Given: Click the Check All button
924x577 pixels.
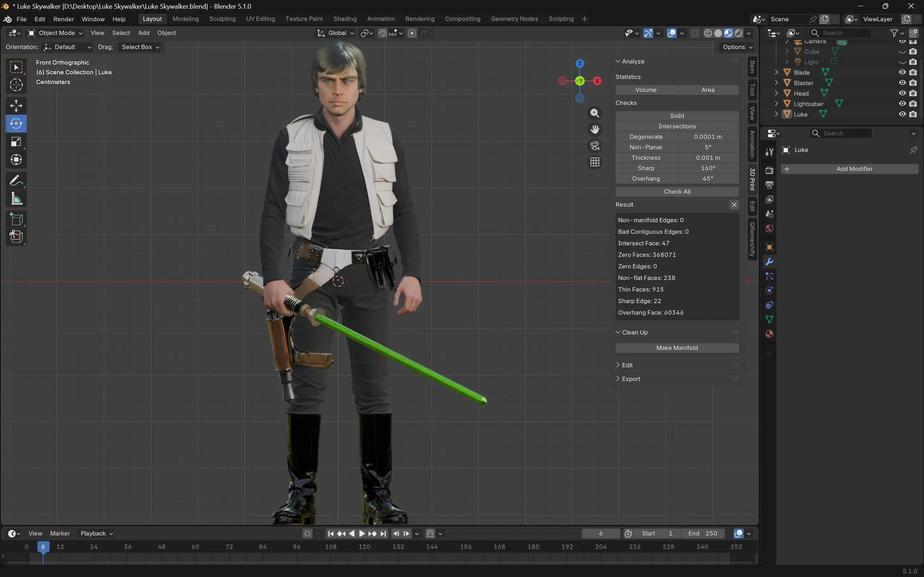Looking at the screenshot, I should coord(677,192).
